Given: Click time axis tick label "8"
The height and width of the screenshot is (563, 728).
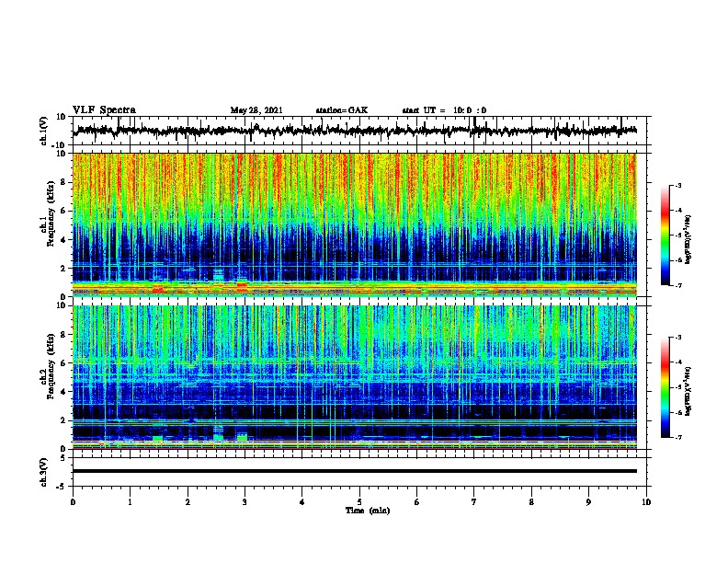Looking at the screenshot, I should [531, 502].
